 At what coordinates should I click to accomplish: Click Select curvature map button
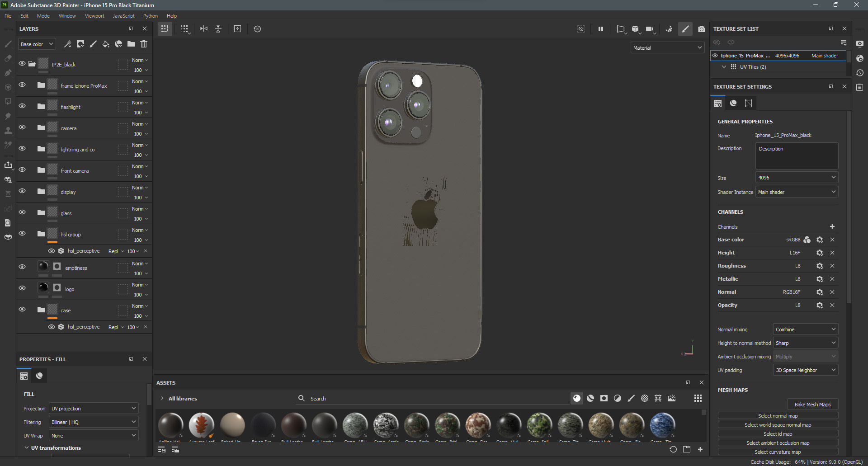pyautogui.click(x=778, y=452)
